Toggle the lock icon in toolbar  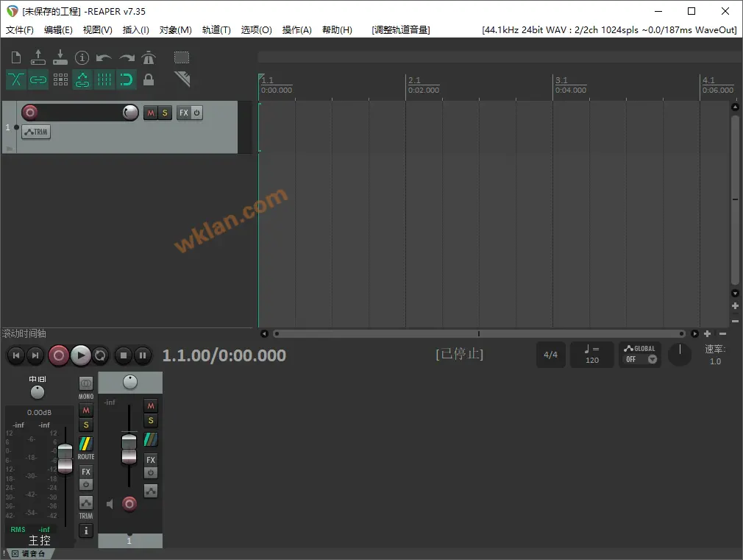(149, 79)
